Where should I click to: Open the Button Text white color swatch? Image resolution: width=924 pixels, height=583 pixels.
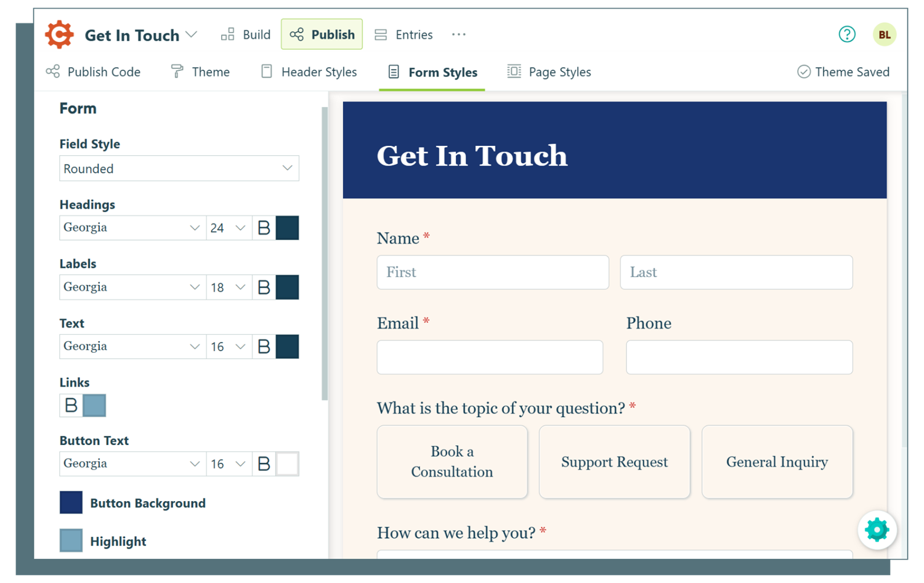(x=288, y=464)
